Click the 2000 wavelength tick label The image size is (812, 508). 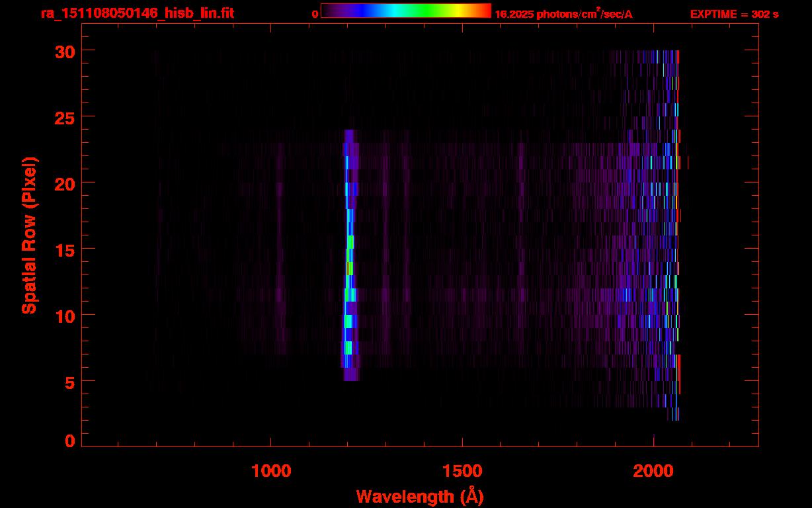point(653,471)
